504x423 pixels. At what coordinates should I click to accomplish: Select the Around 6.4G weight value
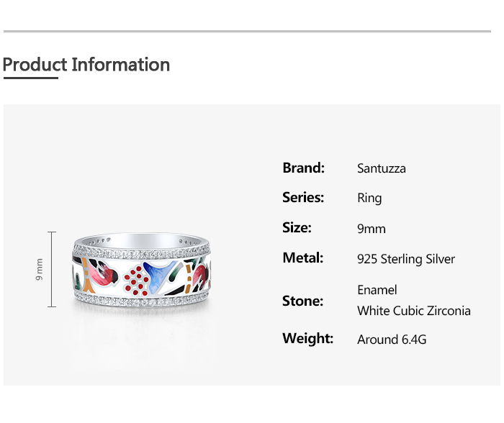tap(392, 339)
